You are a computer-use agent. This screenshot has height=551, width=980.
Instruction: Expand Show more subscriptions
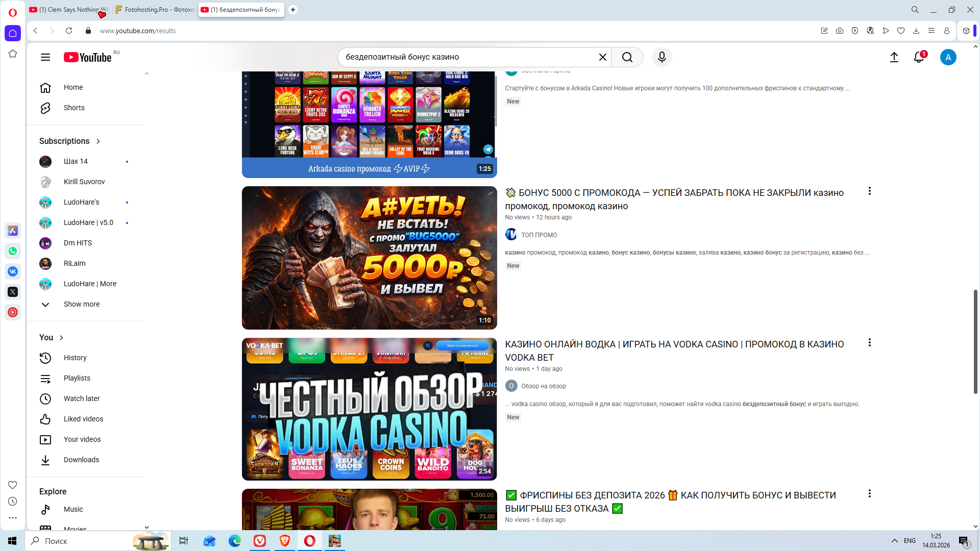click(81, 304)
